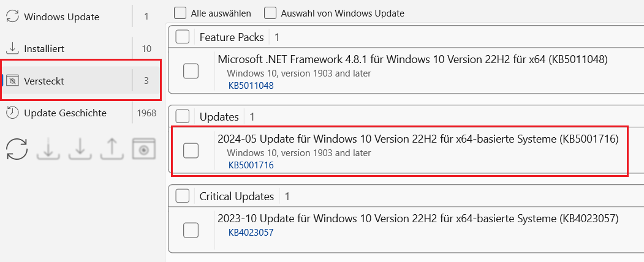Image resolution: width=644 pixels, height=262 pixels.
Task: Check the .NET Framework 4.8.1 update checkbox
Action: [191, 71]
